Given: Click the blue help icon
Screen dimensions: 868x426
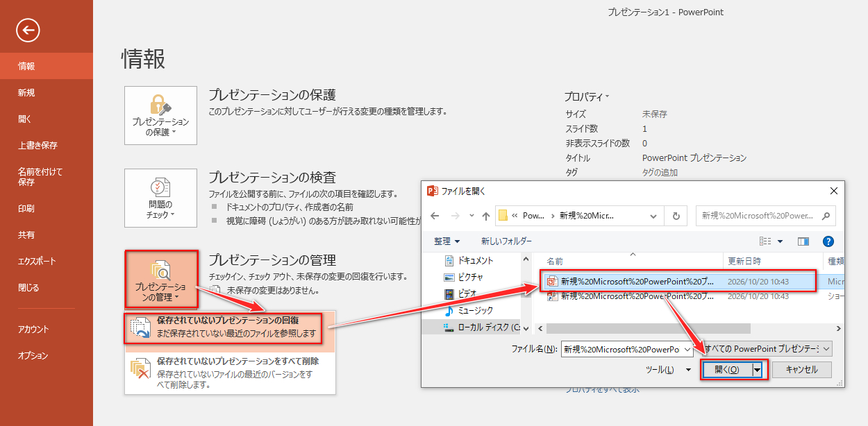Looking at the screenshot, I should [828, 241].
